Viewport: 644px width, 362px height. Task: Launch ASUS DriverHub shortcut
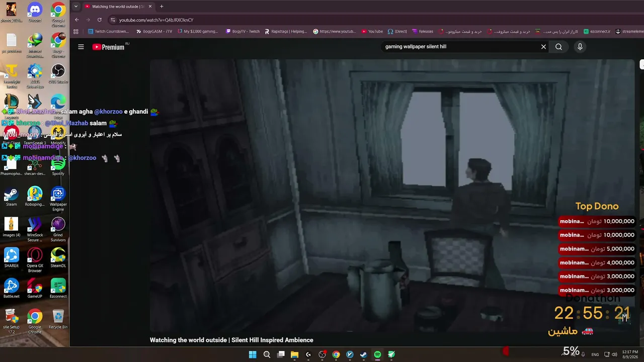coord(35,76)
